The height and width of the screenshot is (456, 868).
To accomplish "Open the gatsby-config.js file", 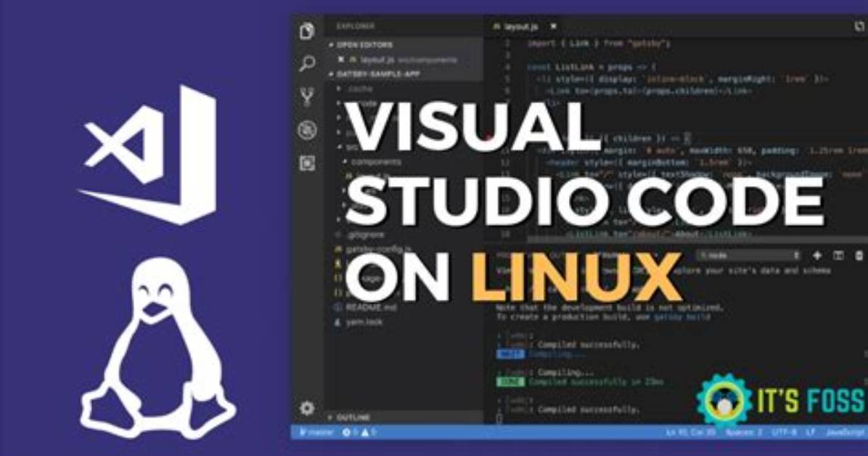I will pos(372,249).
